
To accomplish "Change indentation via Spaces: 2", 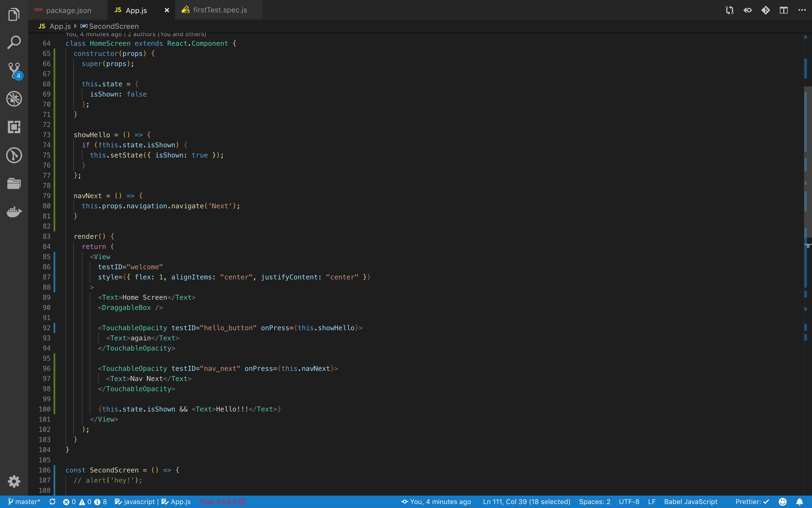I will click(x=595, y=502).
